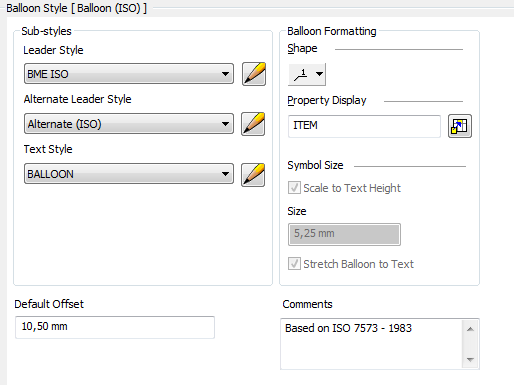Expand the Shape dropdown arrow

coord(319,74)
